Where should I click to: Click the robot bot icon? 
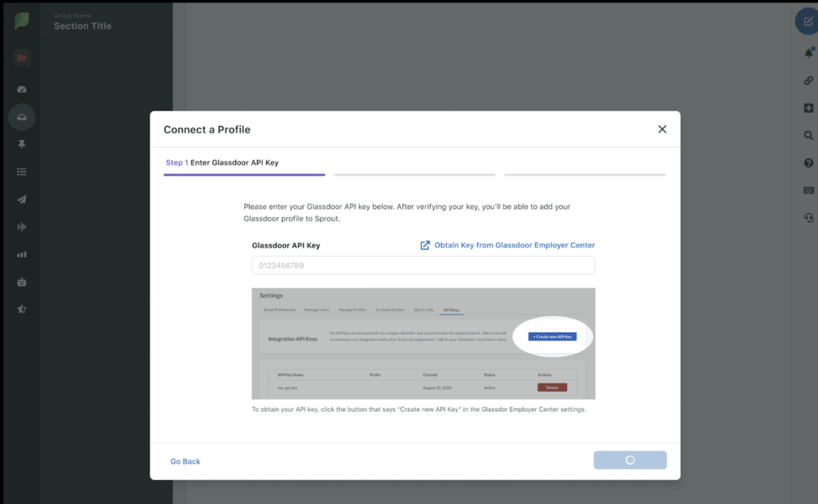22,282
